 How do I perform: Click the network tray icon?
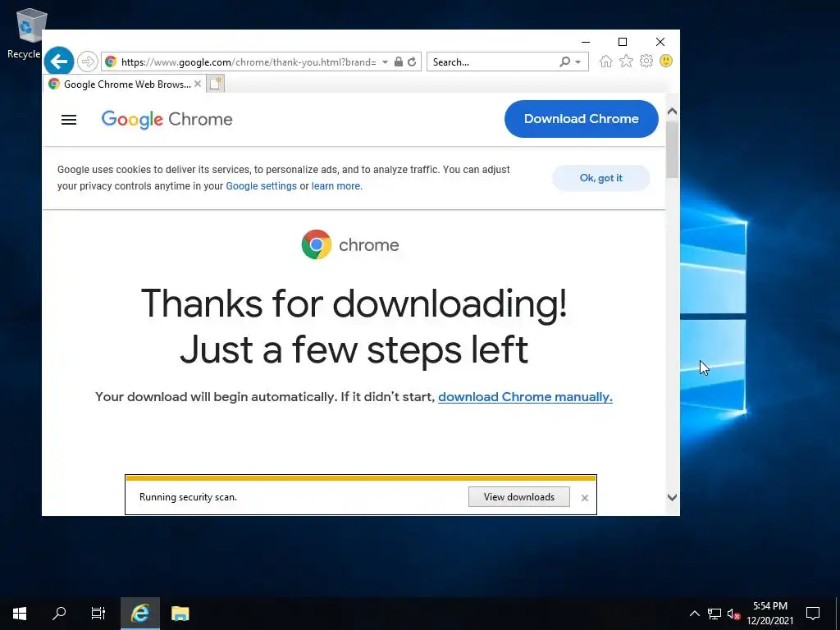[x=714, y=614]
